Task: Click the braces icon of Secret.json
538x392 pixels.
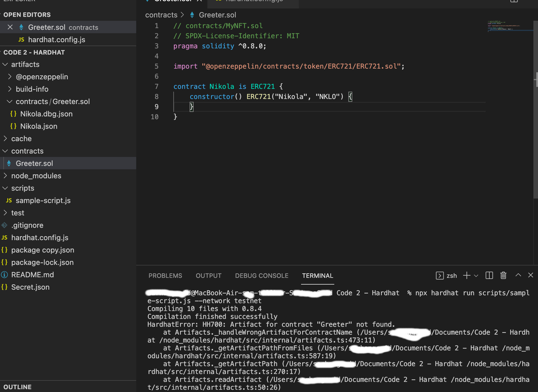Action: point(5,287)
